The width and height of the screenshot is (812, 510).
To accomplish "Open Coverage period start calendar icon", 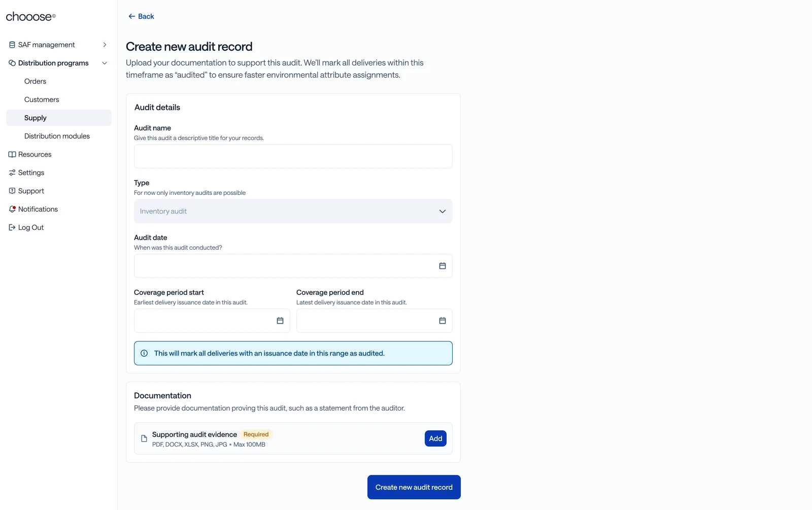I will click(280, 321).
